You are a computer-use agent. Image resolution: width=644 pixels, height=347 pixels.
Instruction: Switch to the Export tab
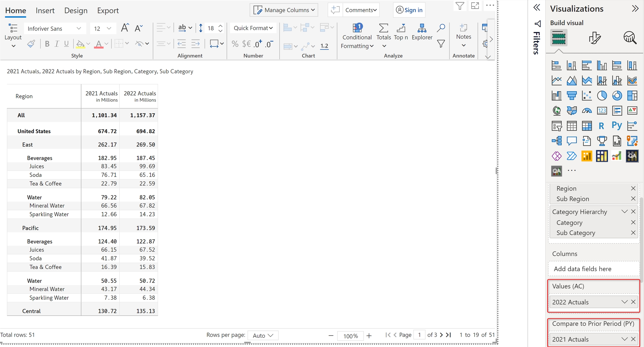point(108,10)
